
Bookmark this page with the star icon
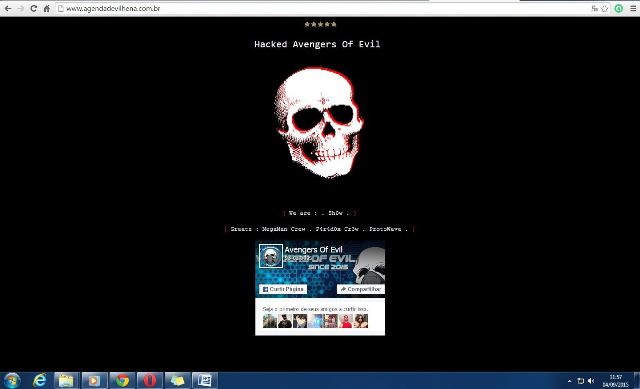tap(604, 8)
